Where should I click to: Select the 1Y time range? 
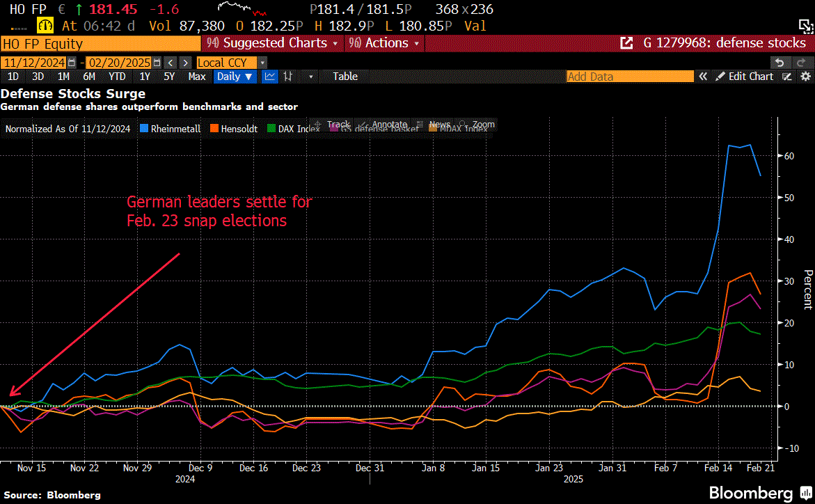tap(145, 77)
